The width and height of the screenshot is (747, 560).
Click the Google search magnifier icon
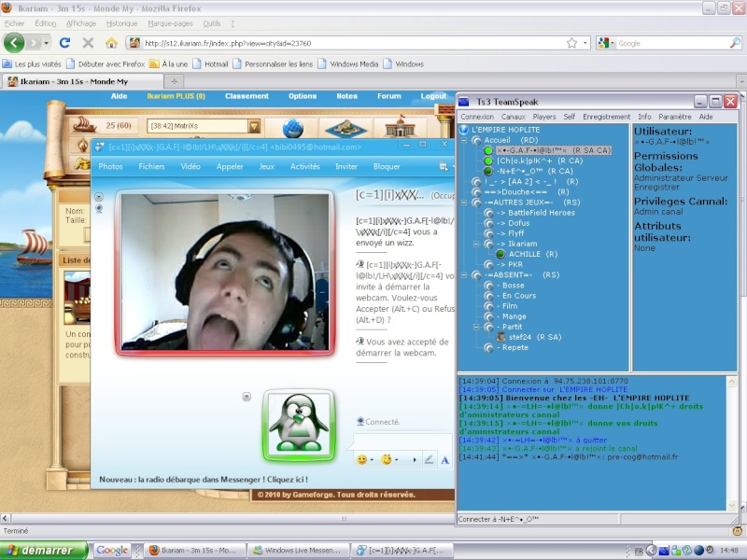(735, 43)
